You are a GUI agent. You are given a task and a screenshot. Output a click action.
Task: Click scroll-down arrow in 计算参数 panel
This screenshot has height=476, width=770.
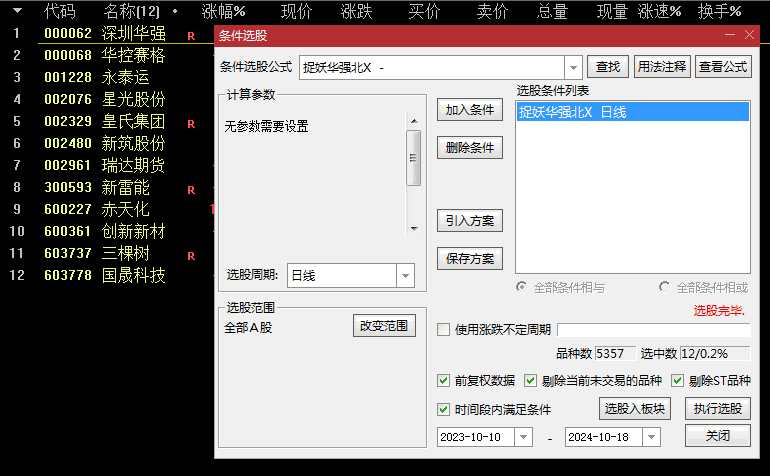click(414, 228)
